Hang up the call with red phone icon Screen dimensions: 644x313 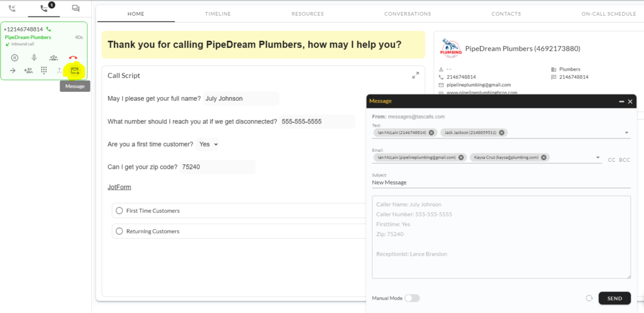(73, 58)
